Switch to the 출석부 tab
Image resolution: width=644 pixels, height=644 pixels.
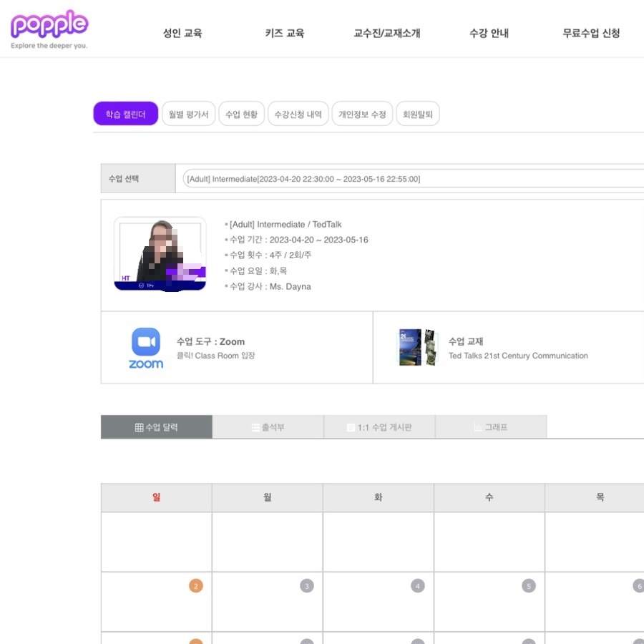[268, 427]
